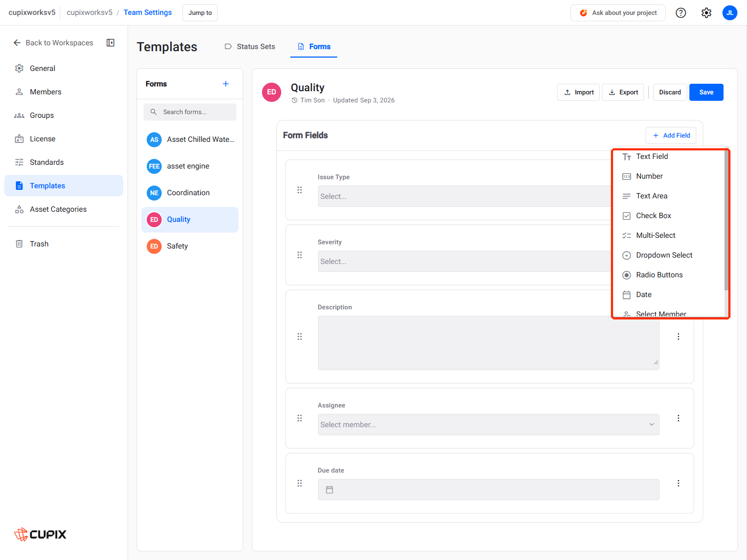Viewport: 747px width, 560px height.
Task: Click drag handle for Due date field
Action: coord(300,483)
